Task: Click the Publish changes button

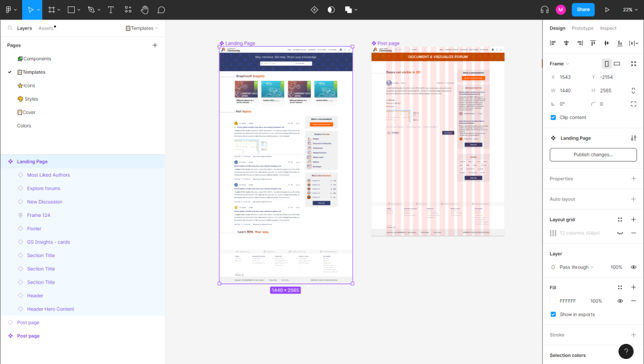Action: coord(593,155)
